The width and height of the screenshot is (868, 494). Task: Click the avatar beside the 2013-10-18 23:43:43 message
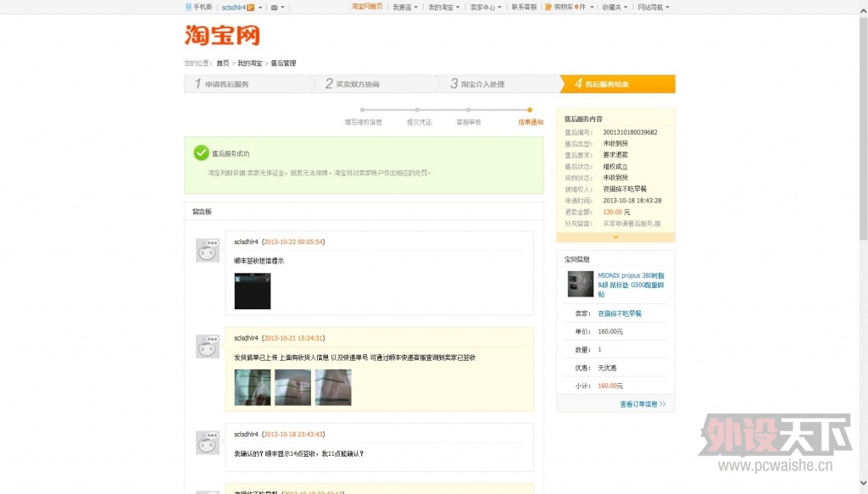[x=208, y=442]
